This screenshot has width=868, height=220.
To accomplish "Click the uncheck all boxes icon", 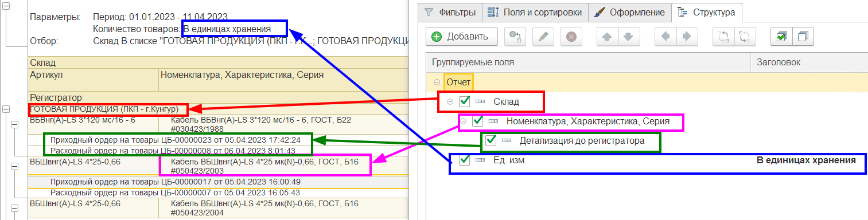I will click(x=803, y=37).
